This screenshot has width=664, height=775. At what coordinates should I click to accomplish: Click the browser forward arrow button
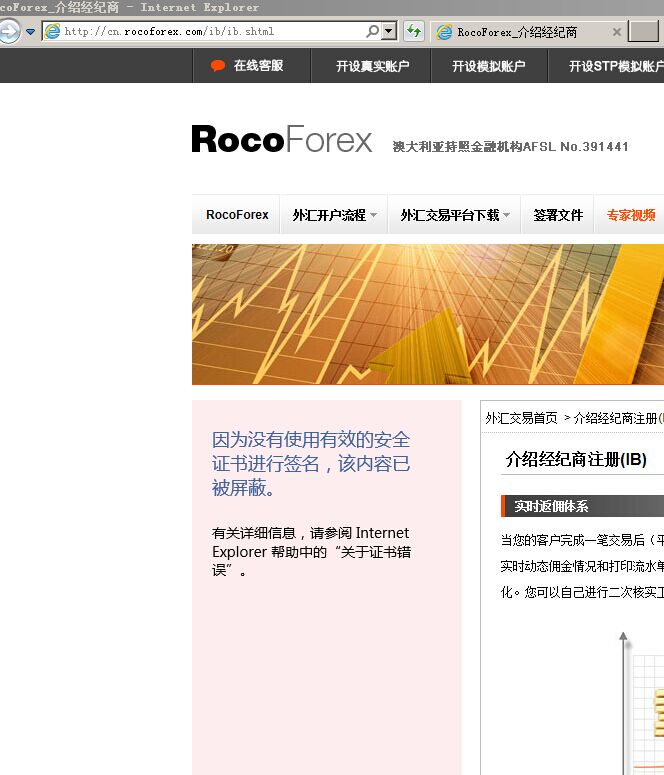coord(9,32)
